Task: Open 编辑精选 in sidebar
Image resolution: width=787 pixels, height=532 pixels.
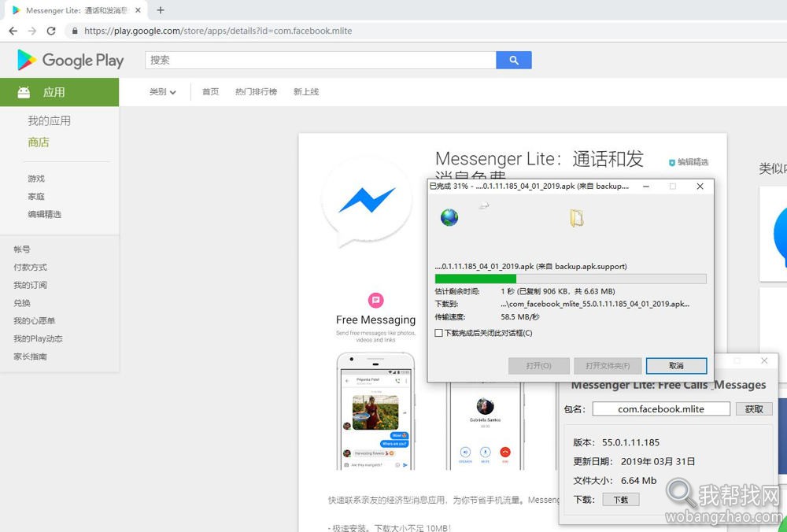Action: 45,214
